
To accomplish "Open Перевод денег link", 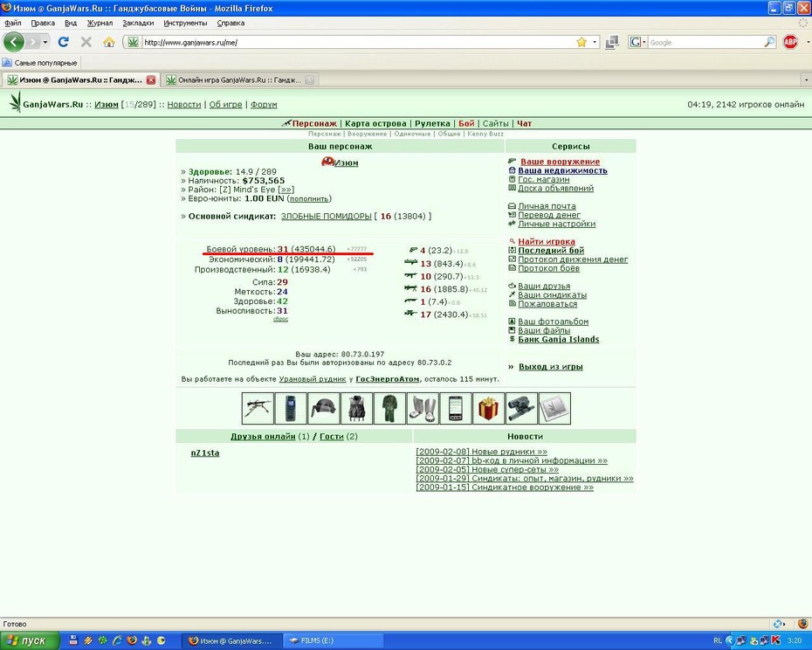I will (549, 215).
